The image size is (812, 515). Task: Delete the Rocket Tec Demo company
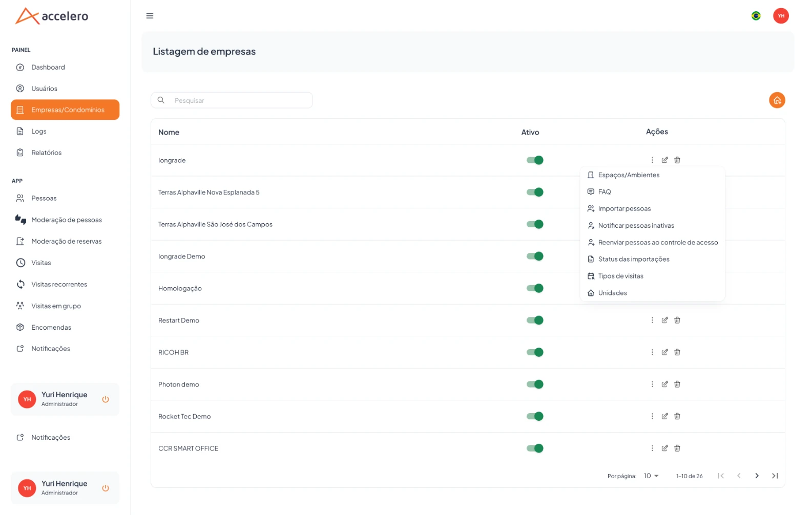[677, 416]
